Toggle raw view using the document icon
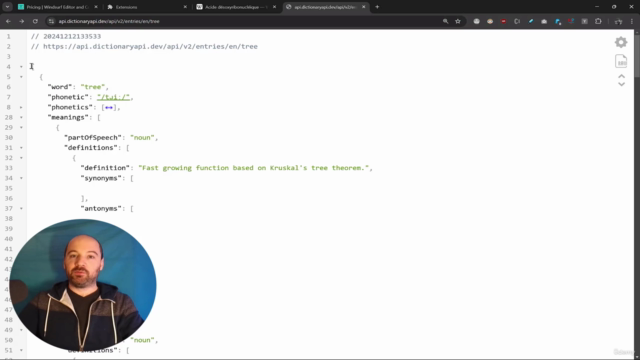Image resolution: width=640 pixels, height=360 pixels. (621, 61)
